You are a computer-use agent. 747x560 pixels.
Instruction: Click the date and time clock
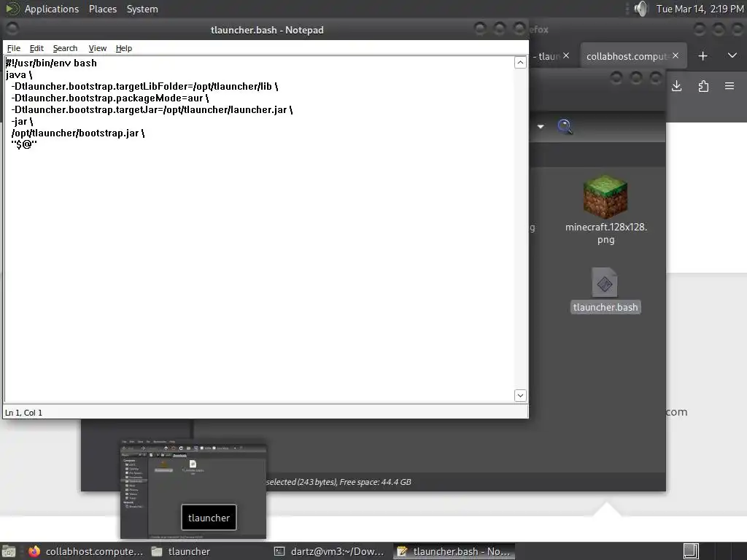pyautogui.click(x=700, y=9)
